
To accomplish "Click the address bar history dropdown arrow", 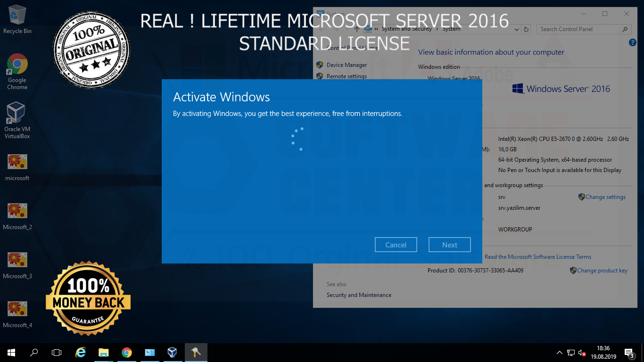I will coord(517,29).
